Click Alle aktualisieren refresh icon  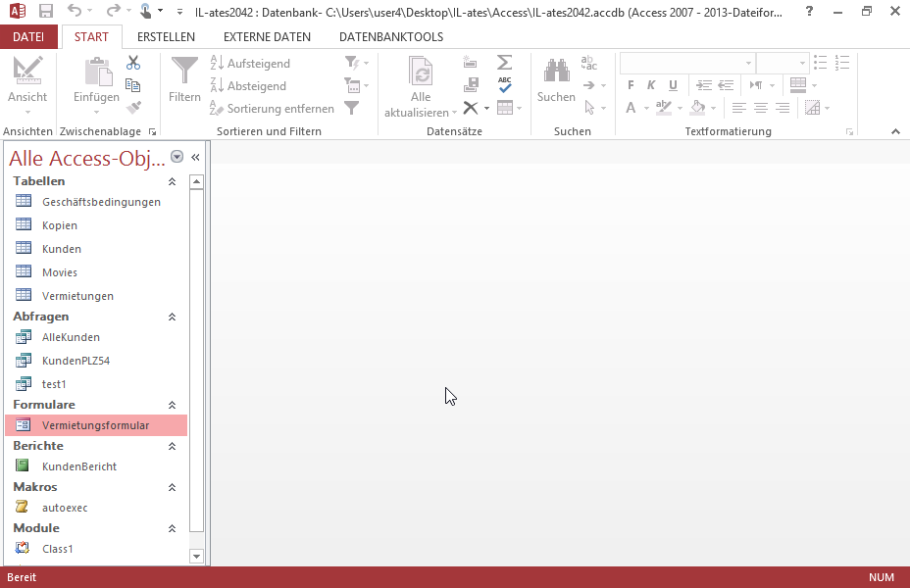point(421,72)
